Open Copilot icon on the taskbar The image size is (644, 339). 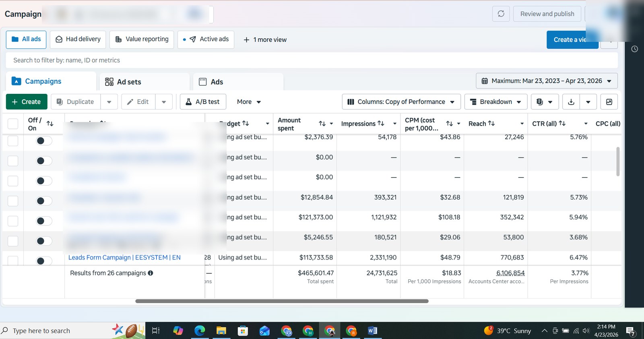pos(178,331)
